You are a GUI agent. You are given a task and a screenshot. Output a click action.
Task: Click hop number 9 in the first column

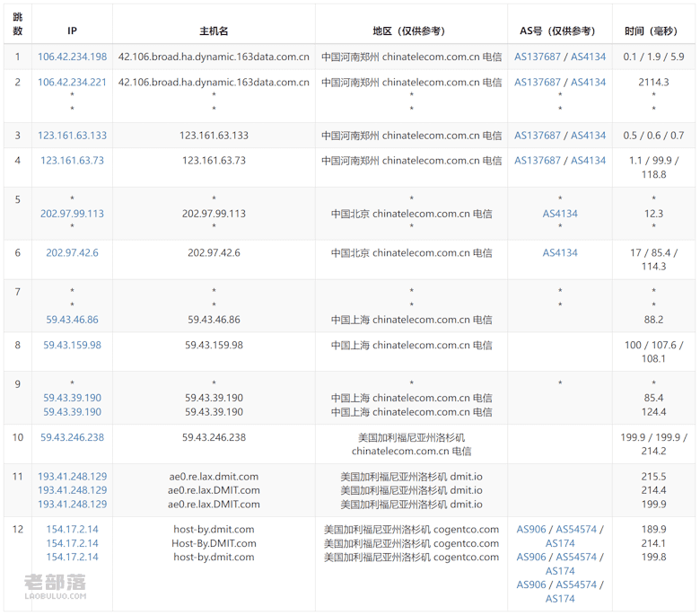(x=17, y=384)
